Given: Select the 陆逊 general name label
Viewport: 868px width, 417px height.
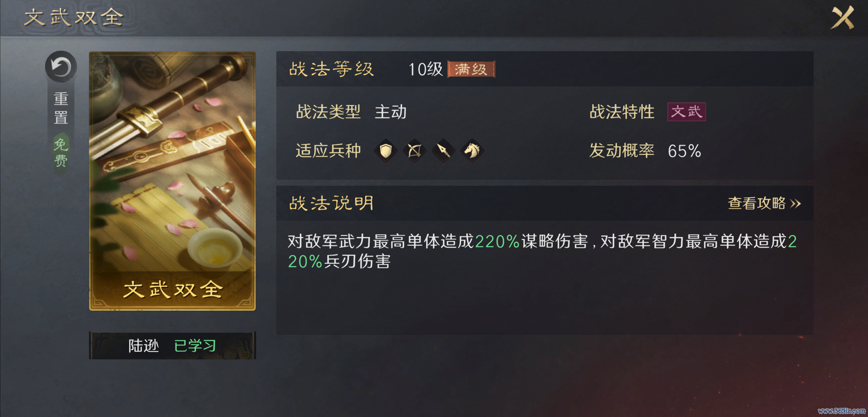Looking at the screenshot, I should point(143,346).
